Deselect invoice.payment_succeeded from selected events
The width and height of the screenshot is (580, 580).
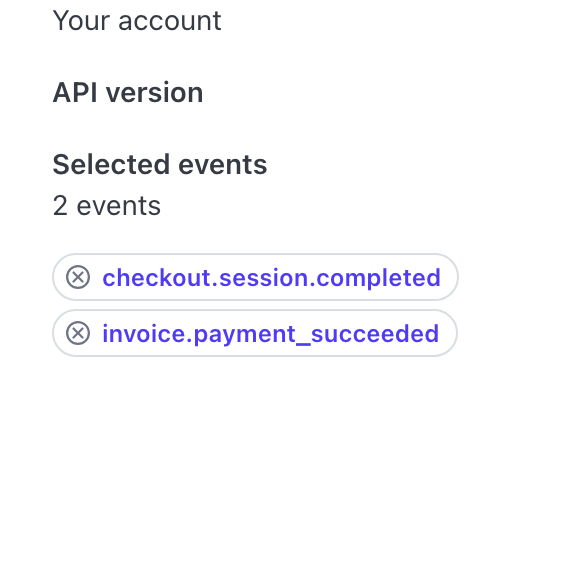click(78, 333)
